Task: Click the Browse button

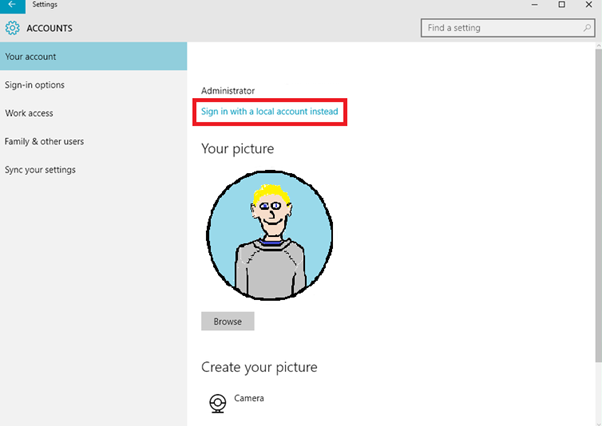Action: coord(228,321)
